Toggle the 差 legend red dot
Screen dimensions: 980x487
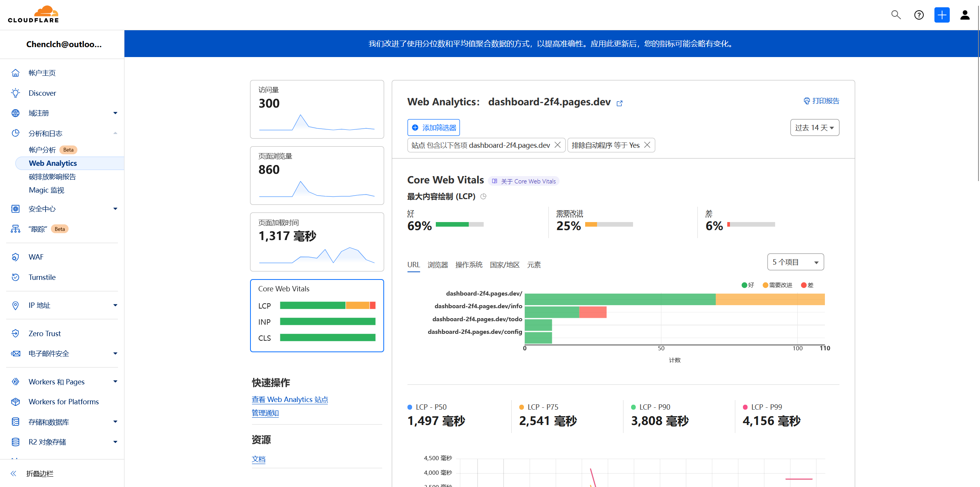click(803, 285)
